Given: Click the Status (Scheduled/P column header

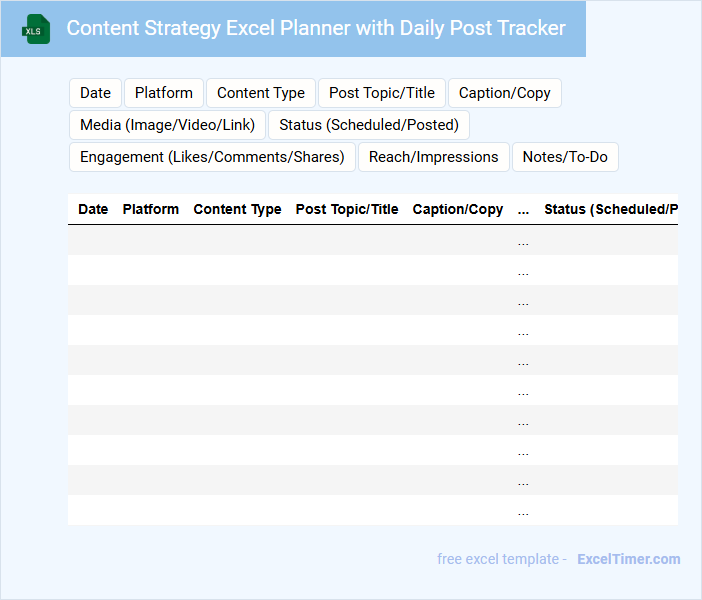Looking at the screenshot, I should point(610,209).
